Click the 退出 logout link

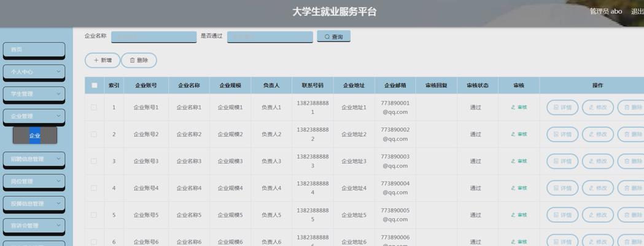click(637, 12)
